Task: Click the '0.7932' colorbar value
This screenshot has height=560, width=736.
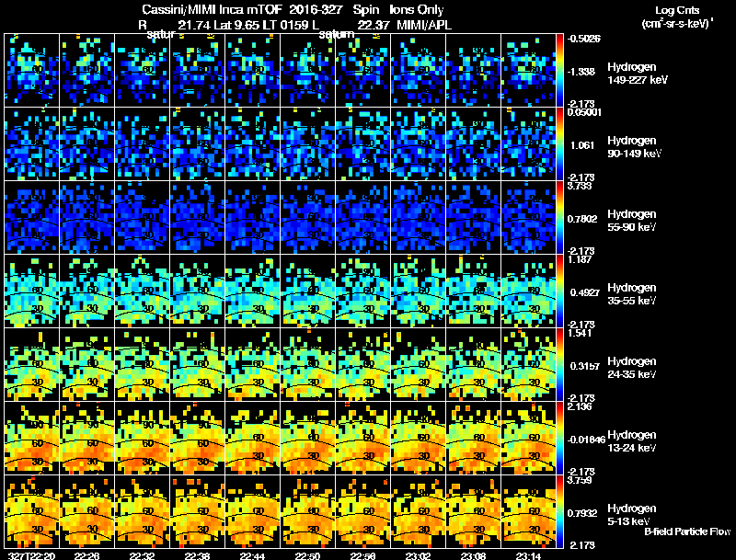Action: point(582,514)
